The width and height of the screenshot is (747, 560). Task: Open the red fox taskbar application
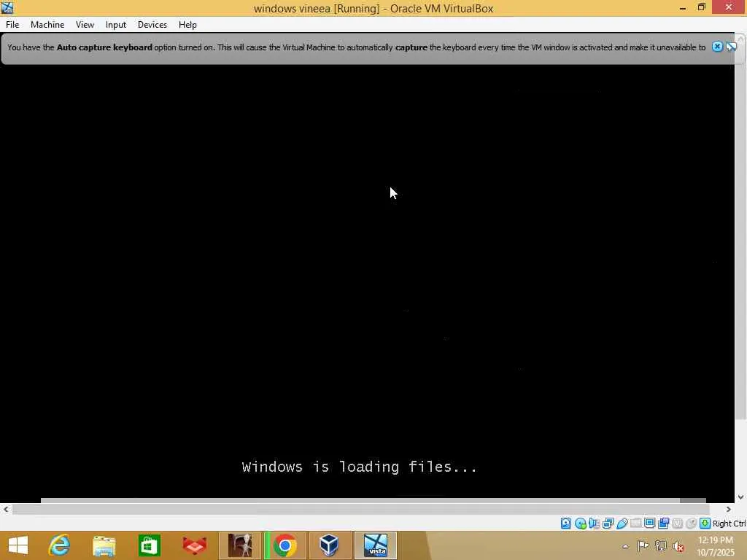coord(194,545)
